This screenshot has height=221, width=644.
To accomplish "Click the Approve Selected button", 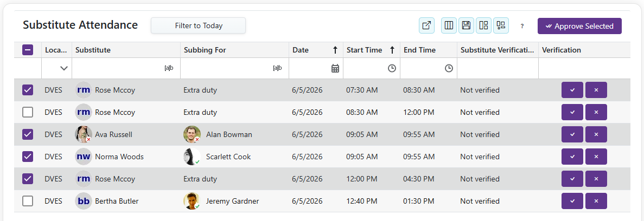I will click(579, 26).
